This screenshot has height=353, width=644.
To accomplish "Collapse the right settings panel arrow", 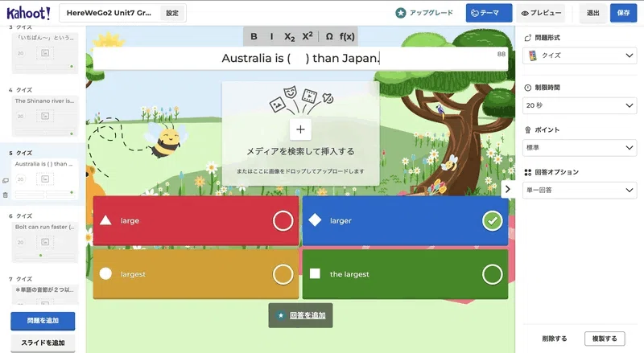I will tap(508, 189).
